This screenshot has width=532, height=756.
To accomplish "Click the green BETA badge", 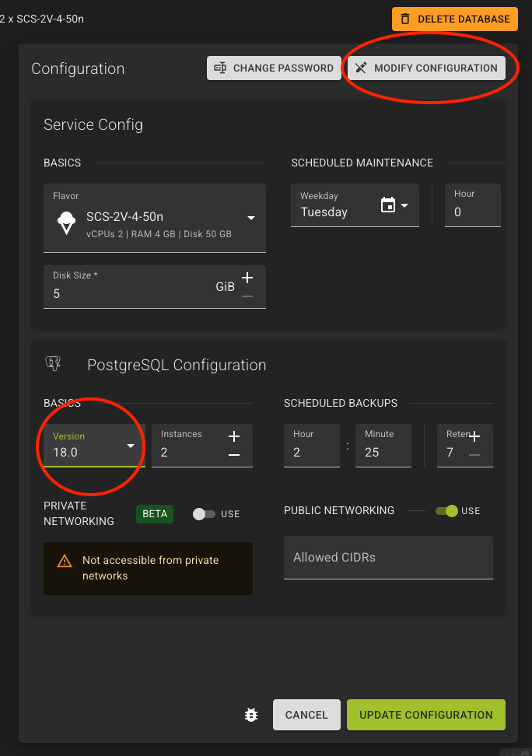I will click(154, 514).
